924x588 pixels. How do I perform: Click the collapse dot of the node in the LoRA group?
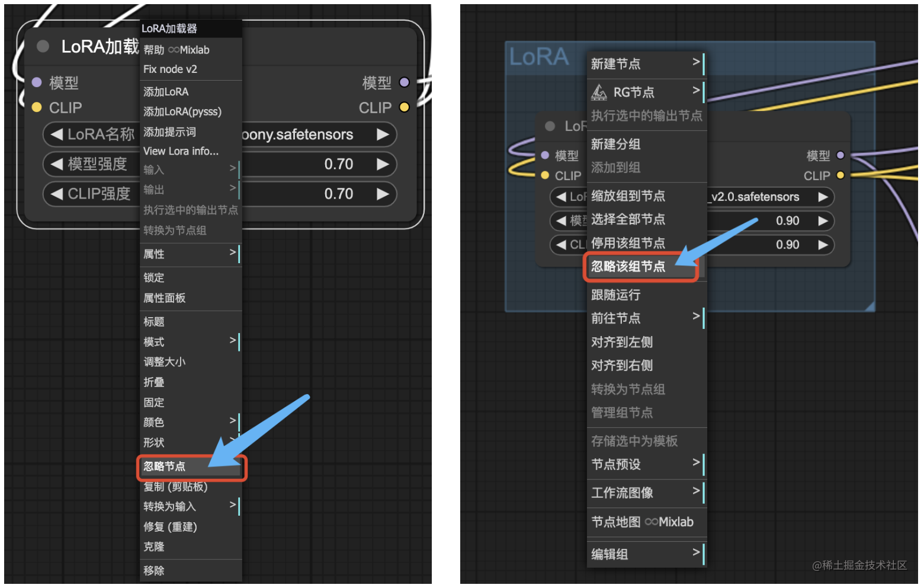point(550,126)
